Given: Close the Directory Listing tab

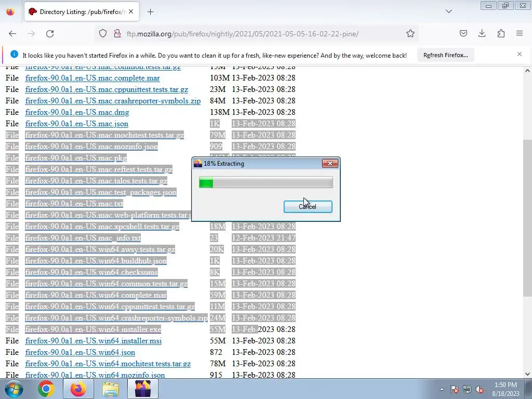Looking at the screenshot, I should (x=131, y=11).
